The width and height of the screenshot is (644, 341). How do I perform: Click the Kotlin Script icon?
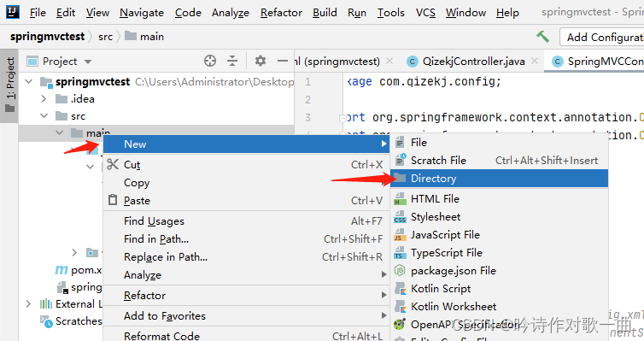[x=400, y=288]
